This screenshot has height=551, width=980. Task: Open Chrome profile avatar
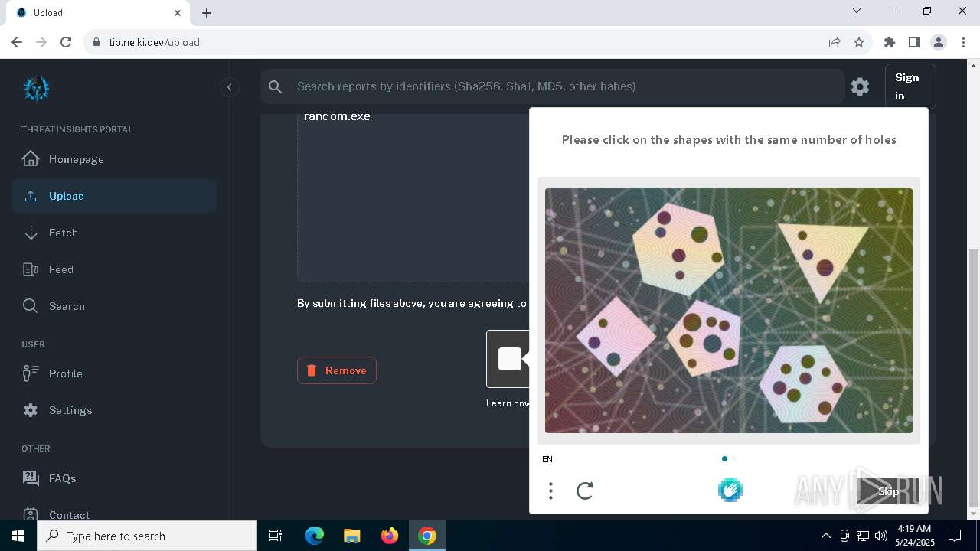tap(939, 42)
